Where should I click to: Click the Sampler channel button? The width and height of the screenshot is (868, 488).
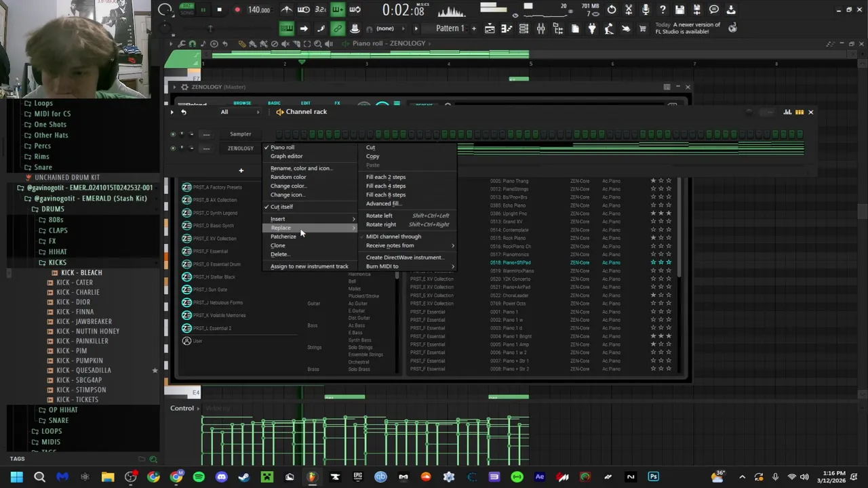point(240,134)
